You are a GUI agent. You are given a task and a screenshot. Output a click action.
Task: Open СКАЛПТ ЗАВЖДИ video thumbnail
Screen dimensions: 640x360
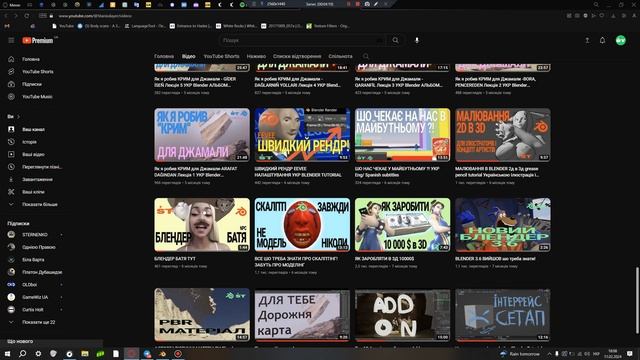[x=302, y=225]
